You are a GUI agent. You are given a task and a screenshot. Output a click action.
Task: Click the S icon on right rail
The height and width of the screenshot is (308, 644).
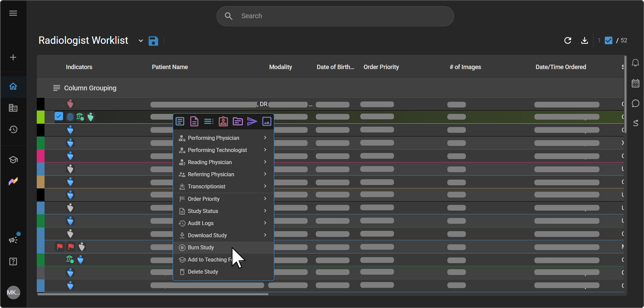click(x=636, y=123)
